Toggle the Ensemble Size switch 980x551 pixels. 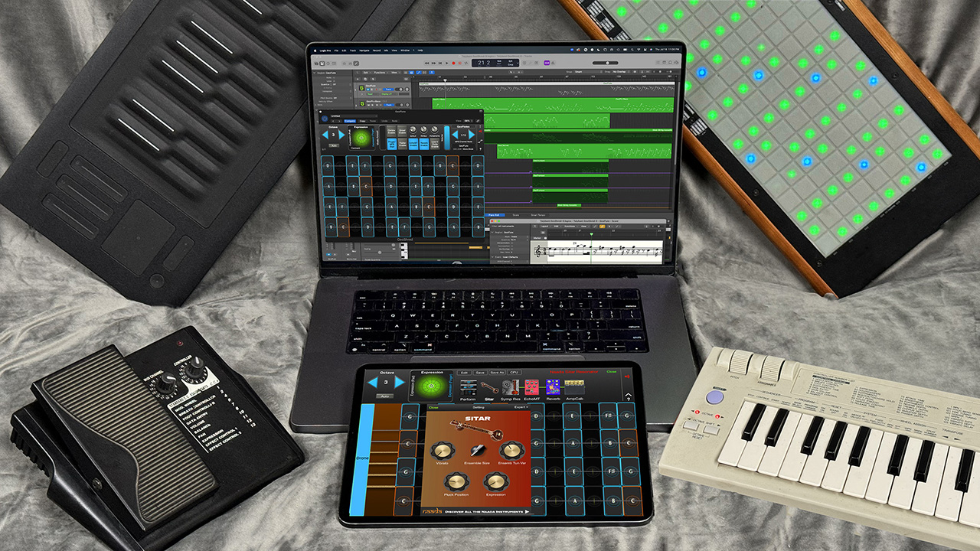pyautogui.click(x=478, y=452)
